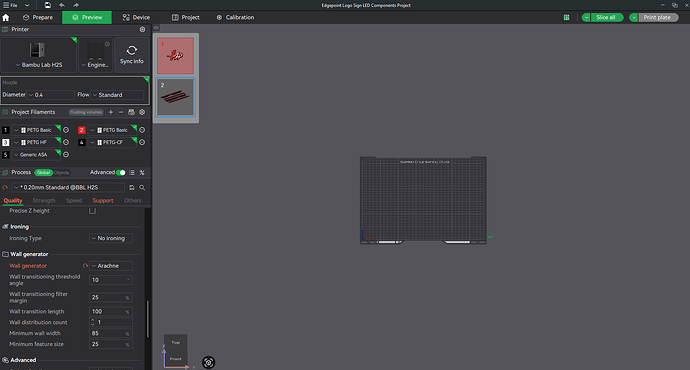Click the AMS filament sync icon

pyautogui.click(x=131, y=112)
